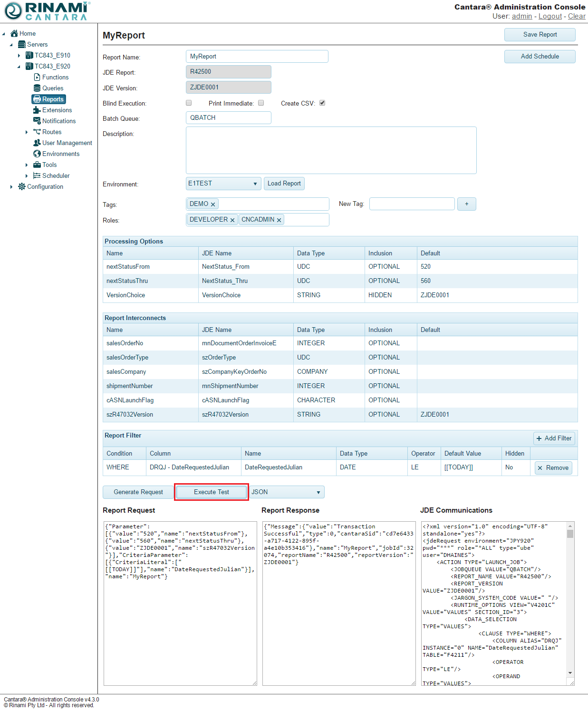588x711 pixels.
Task: Click the Extensions puzzle icon
Action: coord(37,110)
